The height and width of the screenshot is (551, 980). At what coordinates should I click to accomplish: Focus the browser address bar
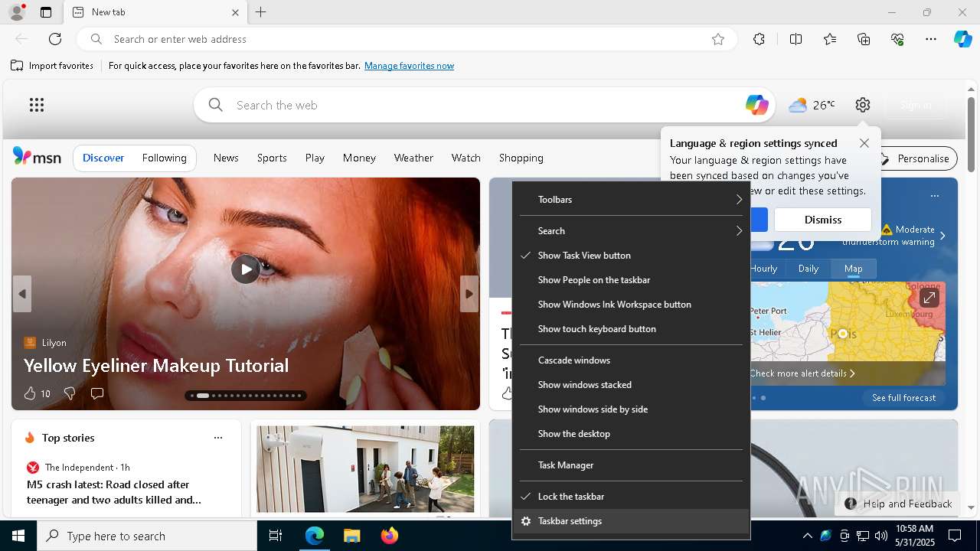point(406,39)
